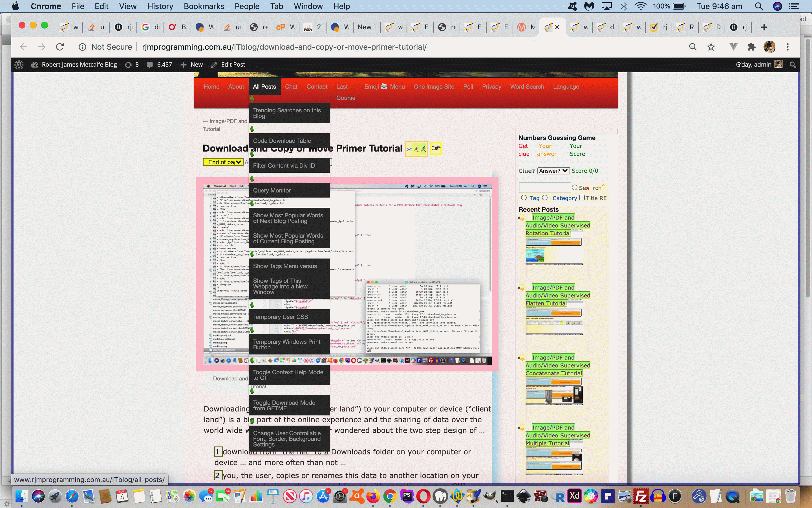Open the Bluetooth menu bar icon
The width and height of the screenshot is (812, 508).
coord(624,6)
